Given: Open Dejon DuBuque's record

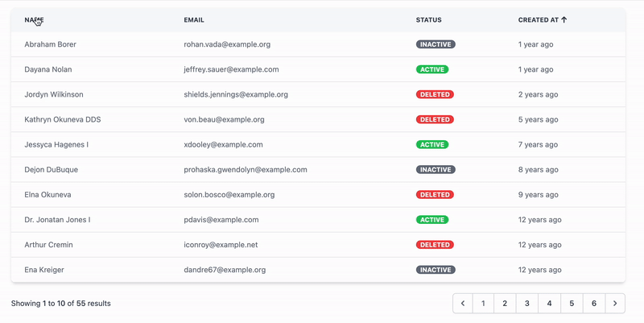Looking at the screenshot, I should pos(52,170).
